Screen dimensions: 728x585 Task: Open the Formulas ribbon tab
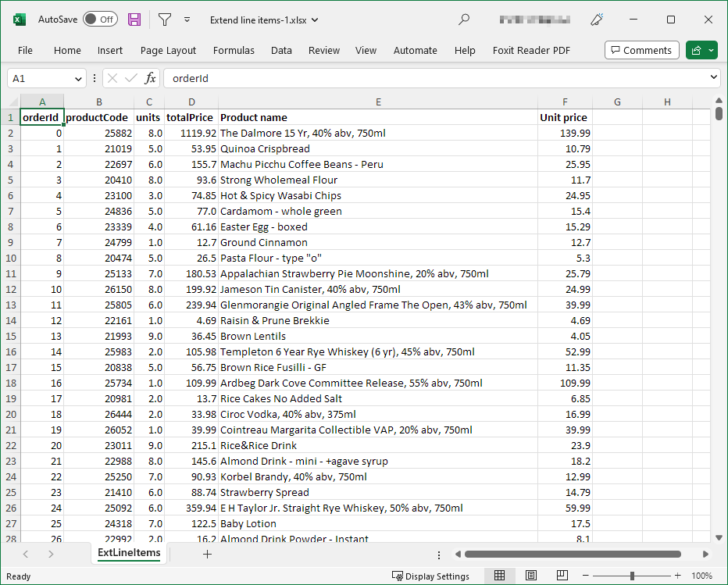234,50
